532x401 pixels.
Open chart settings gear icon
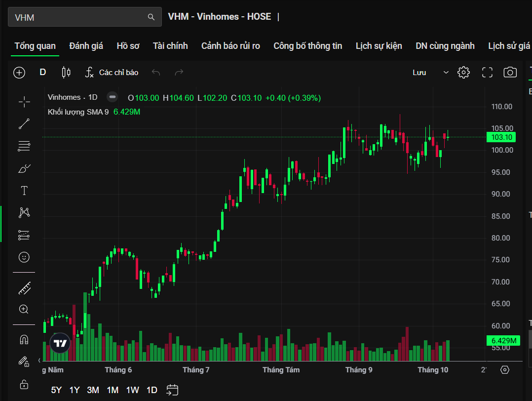[463, 73]
